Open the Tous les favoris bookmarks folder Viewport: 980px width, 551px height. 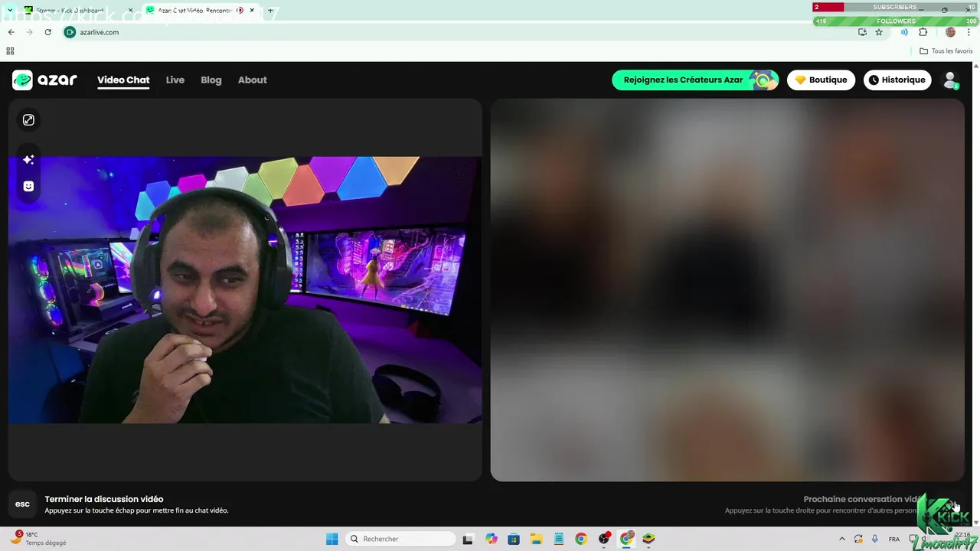[946, 51]
